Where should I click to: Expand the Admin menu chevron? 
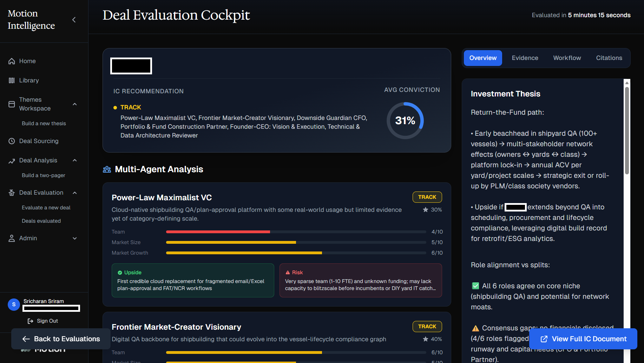(74, 238)
